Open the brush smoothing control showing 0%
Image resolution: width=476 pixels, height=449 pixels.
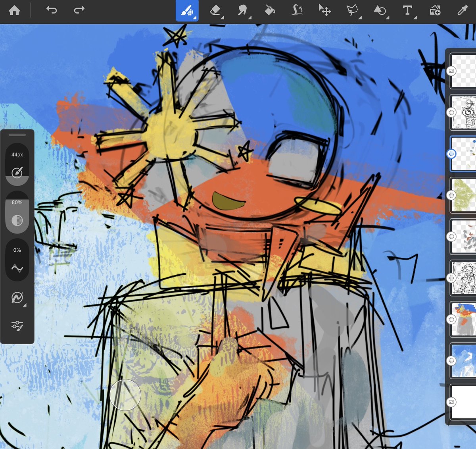pos(17,260)
